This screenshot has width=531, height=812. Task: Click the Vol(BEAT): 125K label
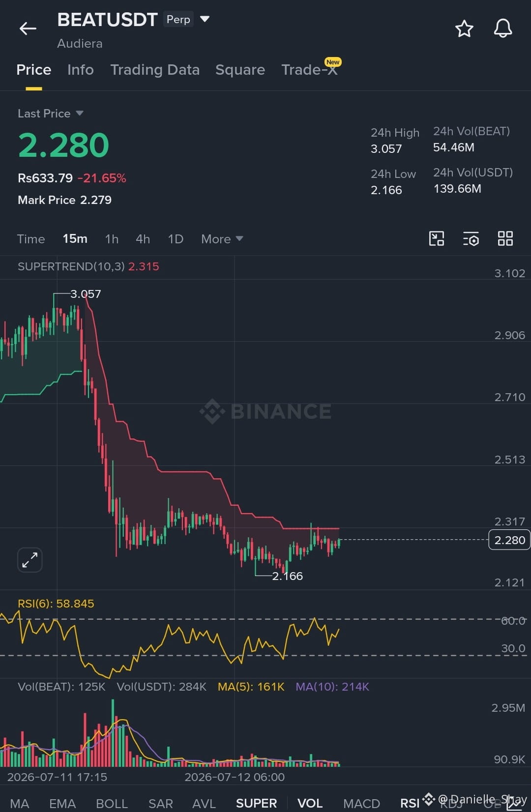click(61, 687)
